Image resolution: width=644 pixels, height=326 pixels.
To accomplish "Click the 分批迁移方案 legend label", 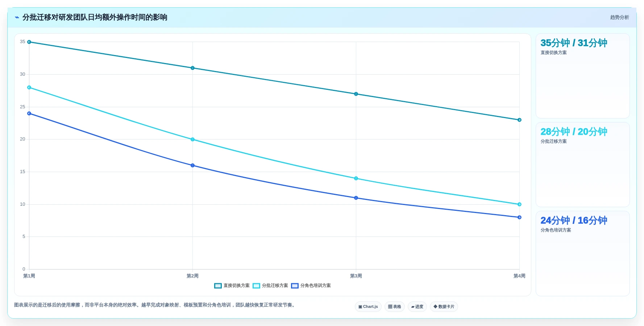I will click(x=275, y=286).
